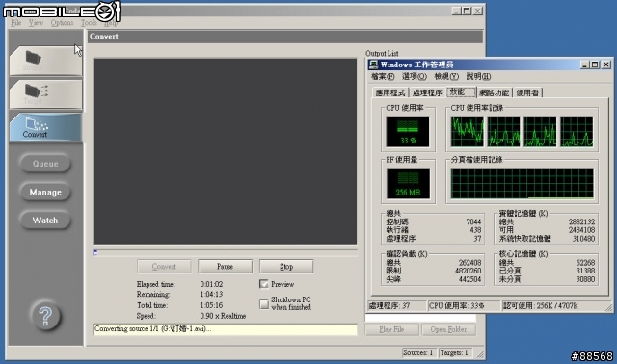Click the paged kernel memory value 31388
This screenshot has height=364, width=617.
pyautogui.click(x=585, y=271)
